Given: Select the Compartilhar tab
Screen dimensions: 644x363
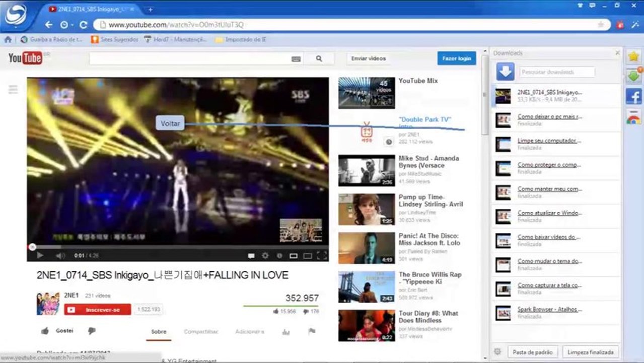Looking at the screenshot, I should coord(201,332).
